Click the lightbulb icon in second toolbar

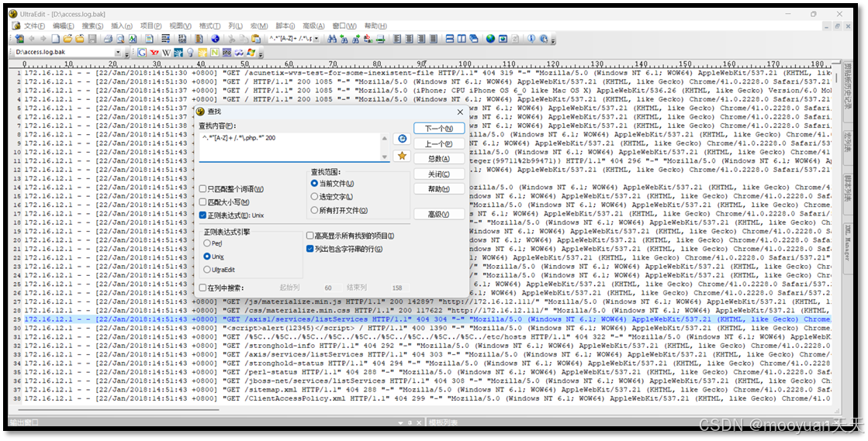point(190,53)
